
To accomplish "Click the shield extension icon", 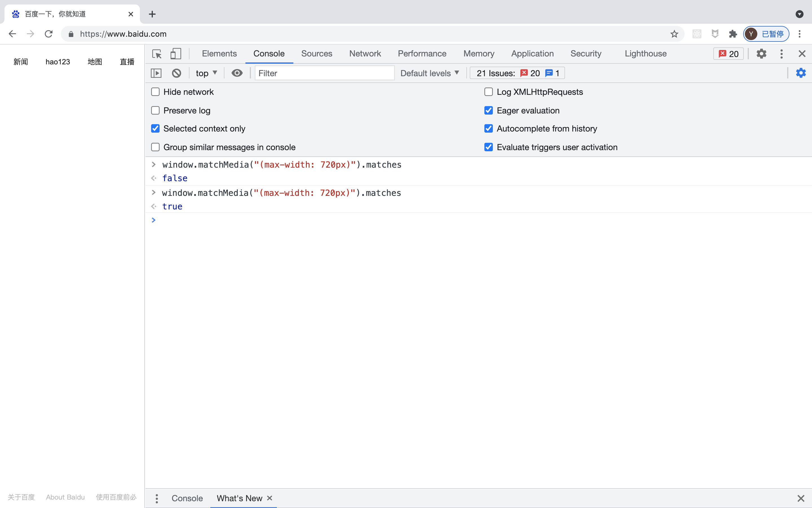I will click(715, 34).
